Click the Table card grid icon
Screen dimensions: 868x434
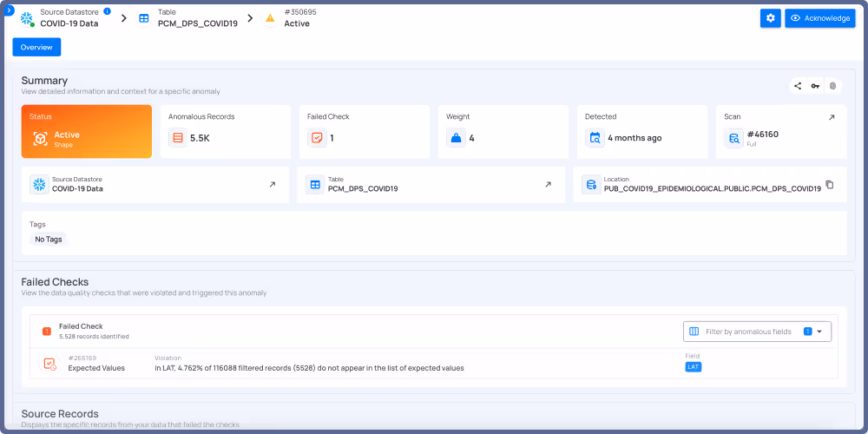tap(315, 184)
